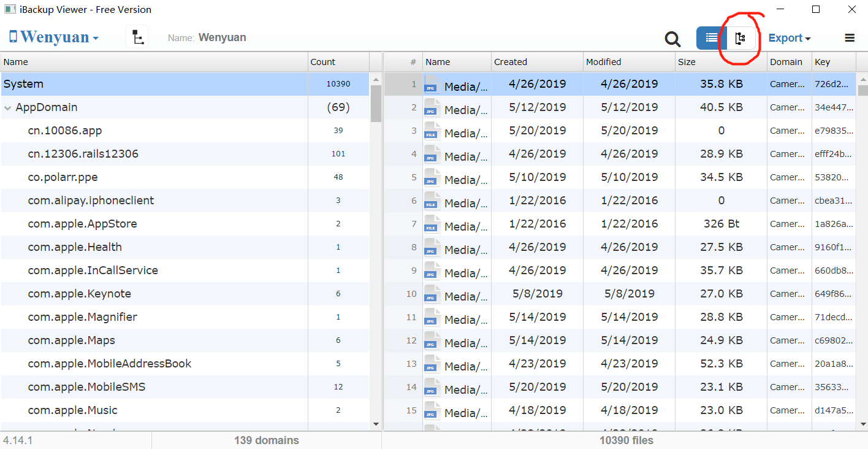Collapse the AppDomain tree node
Image resolution: width=868 pixels, height=449 pixels.
tap(7, 108)
